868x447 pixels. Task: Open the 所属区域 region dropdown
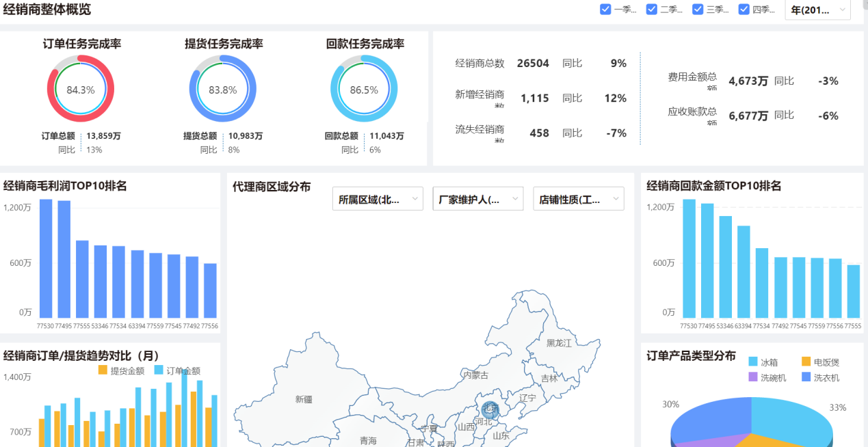click(377, 199)
